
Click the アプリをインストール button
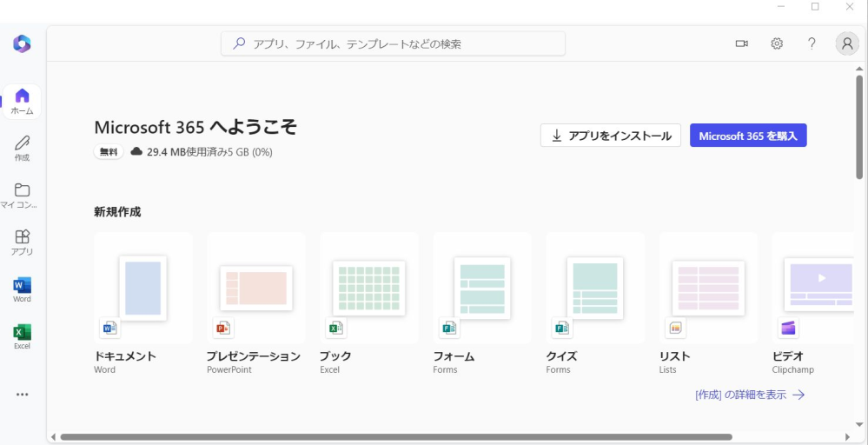pos(611,136)
